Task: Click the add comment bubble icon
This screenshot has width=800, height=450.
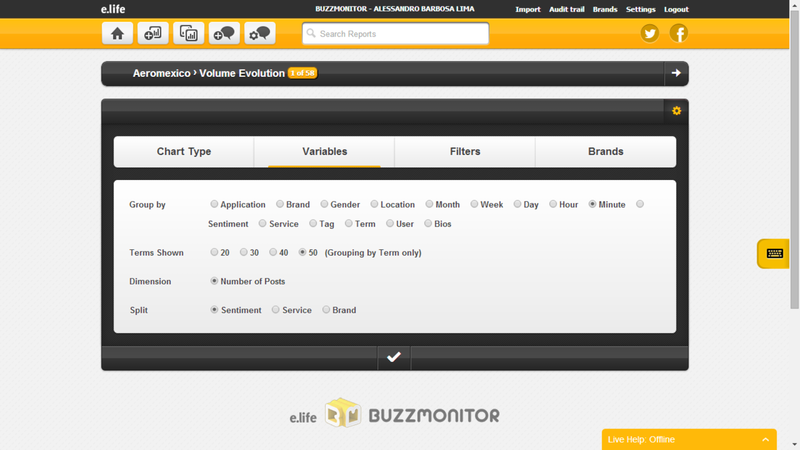Action: (x=224, y=33)
